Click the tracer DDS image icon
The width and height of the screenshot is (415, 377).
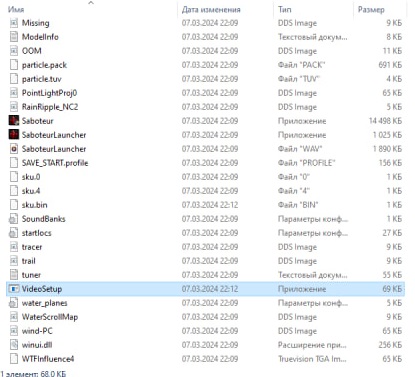point(14,247)
